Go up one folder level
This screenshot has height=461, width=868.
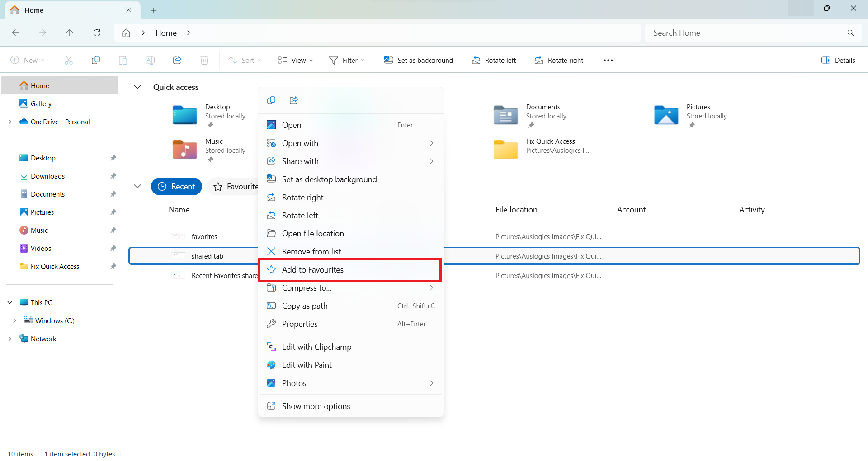pos(70,33)
